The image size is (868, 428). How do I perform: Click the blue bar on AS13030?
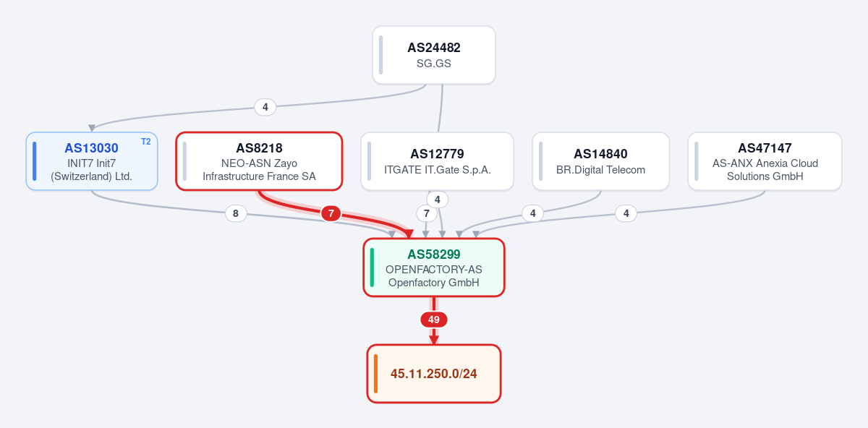click(35, 161)
